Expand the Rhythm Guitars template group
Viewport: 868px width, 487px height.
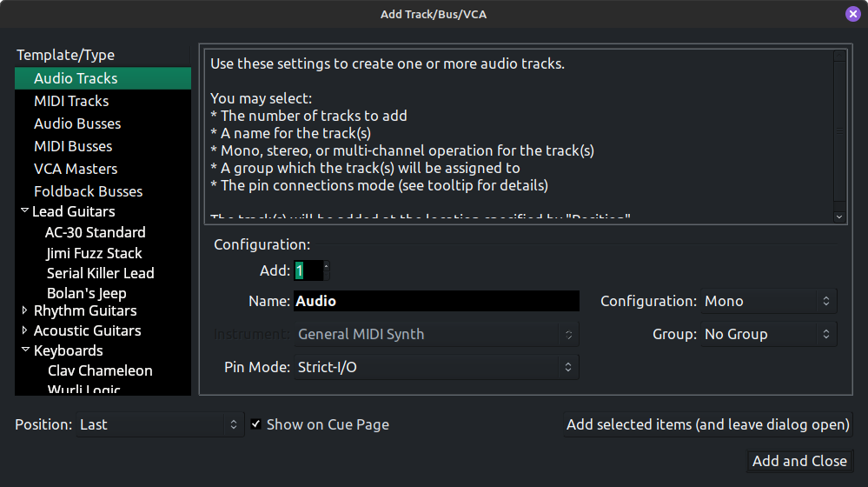tap(24, 310)
